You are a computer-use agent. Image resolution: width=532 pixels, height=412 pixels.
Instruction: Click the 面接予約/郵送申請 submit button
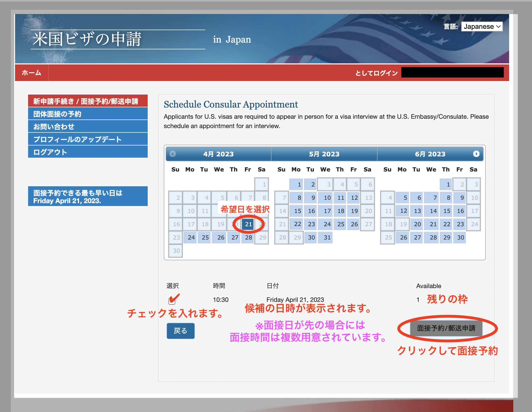click(446, 328)
